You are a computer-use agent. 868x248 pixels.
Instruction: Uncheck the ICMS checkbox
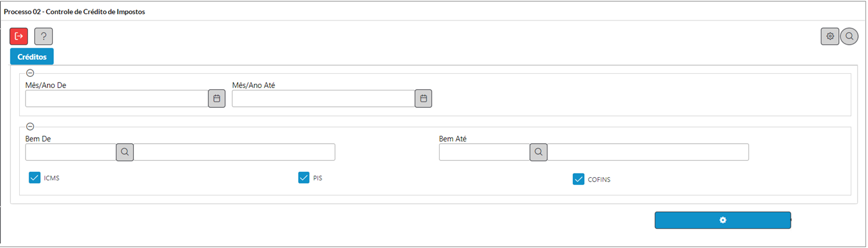(35, 178)
